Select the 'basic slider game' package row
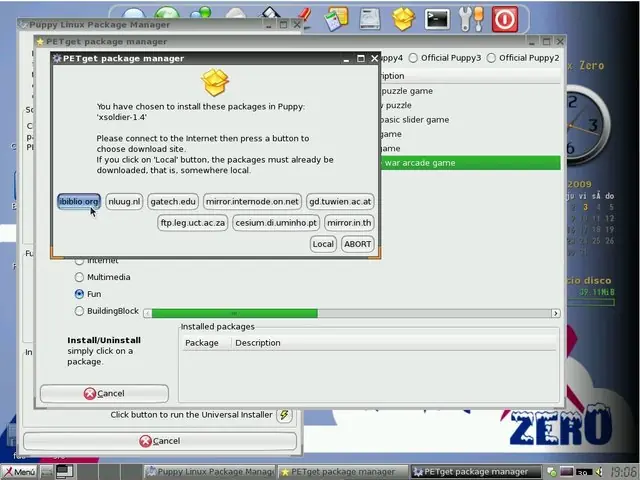 (470, 120)
